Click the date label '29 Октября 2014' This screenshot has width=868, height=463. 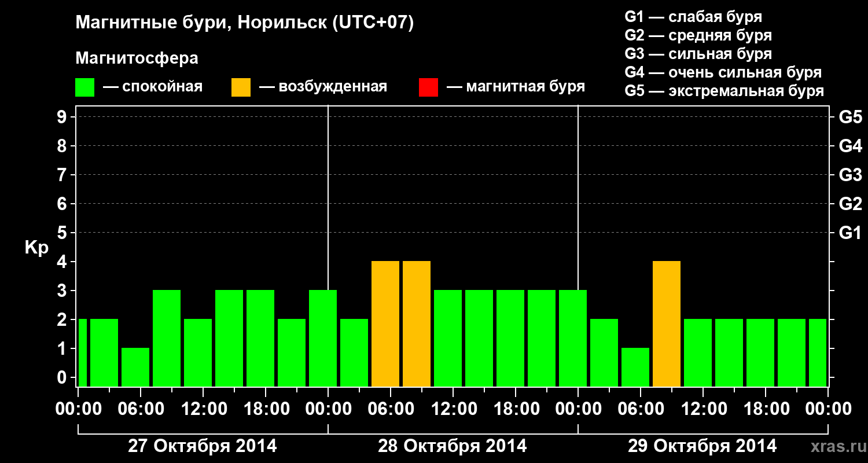coord(703,446)
